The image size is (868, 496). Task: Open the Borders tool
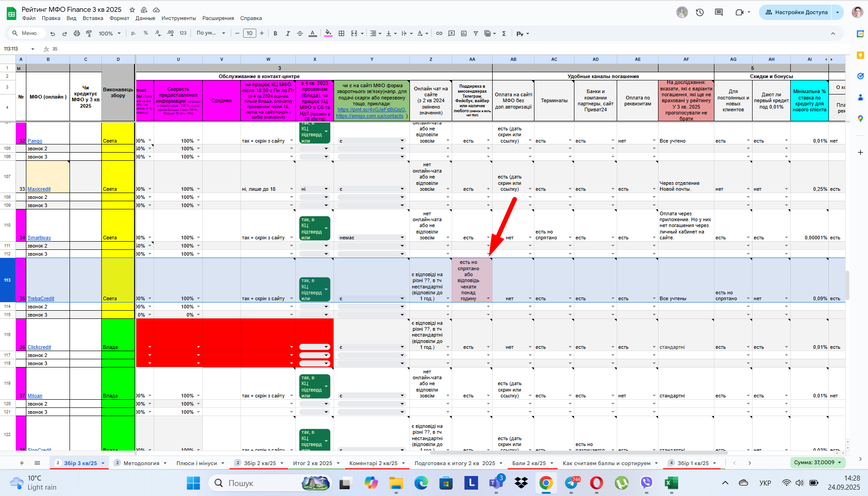coord(341,33)
